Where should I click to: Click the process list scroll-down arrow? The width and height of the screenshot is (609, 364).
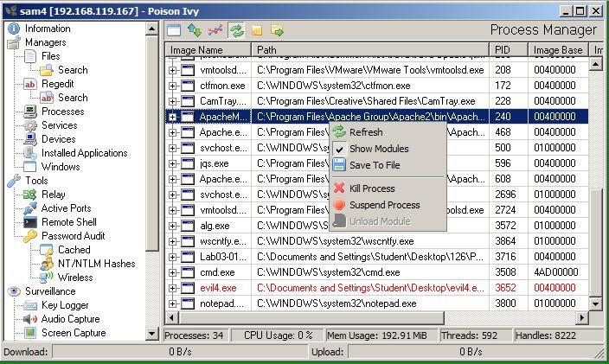(x=595, y=303)
